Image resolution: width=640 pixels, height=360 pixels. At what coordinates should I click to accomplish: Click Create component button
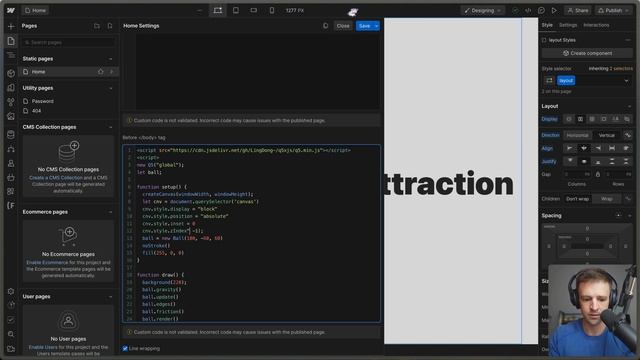pyautogui.click(x=587, y=53)
